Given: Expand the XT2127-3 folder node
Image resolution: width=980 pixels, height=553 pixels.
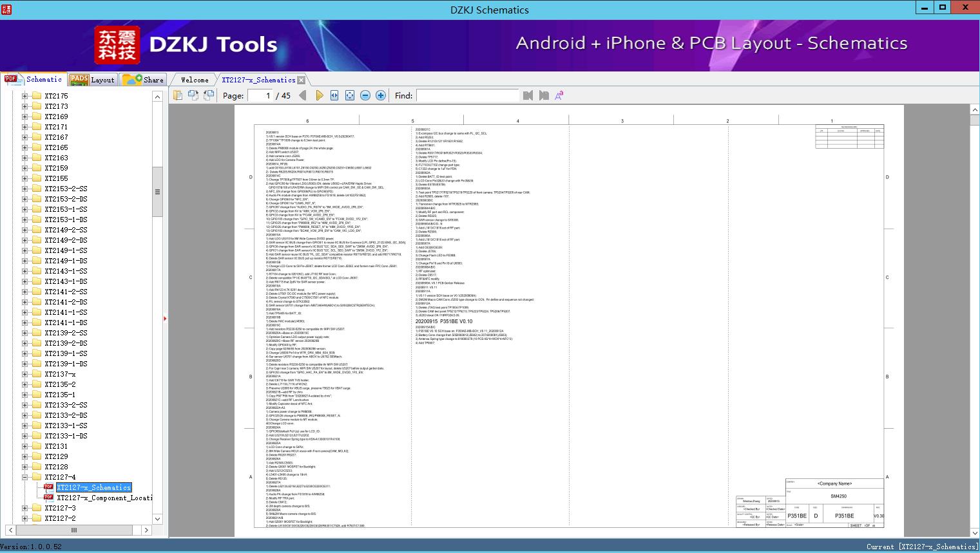Looking at the screenshot, I should point(24,508).
